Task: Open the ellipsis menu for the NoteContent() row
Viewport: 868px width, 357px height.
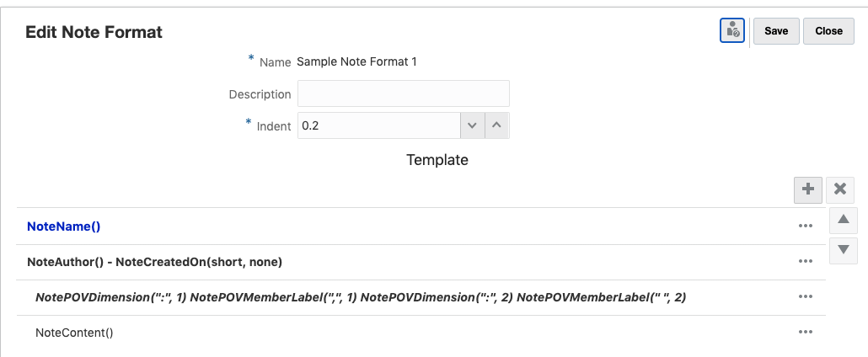Action: click(806, 333)
